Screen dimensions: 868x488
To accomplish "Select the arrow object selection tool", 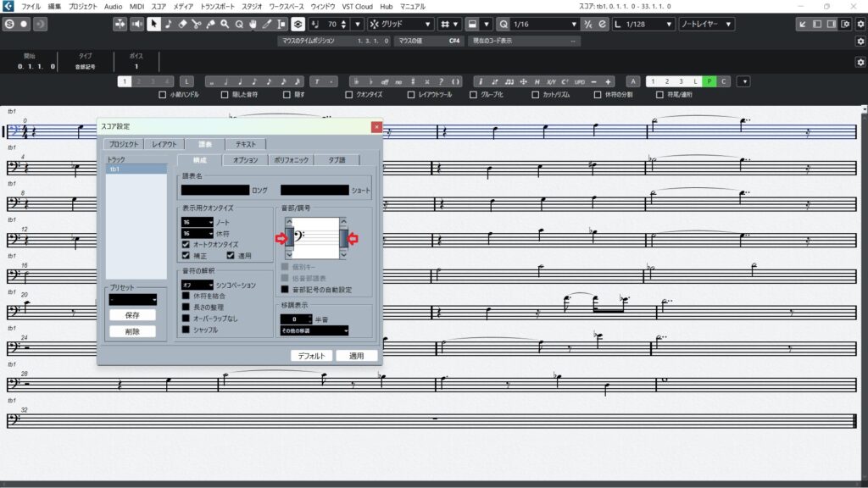I will [153, 24].
